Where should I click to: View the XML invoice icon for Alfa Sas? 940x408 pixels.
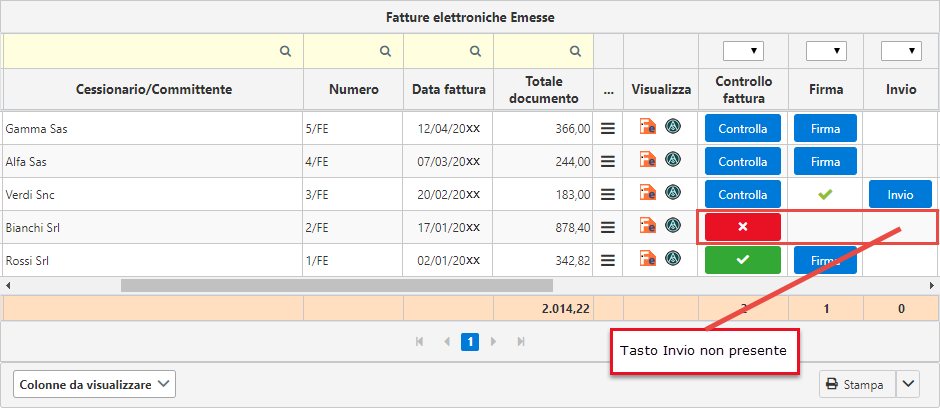point(647,160)
